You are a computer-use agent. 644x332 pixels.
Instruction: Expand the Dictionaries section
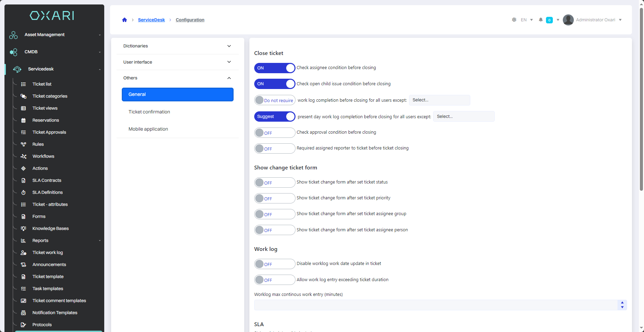tap(178, 46)
